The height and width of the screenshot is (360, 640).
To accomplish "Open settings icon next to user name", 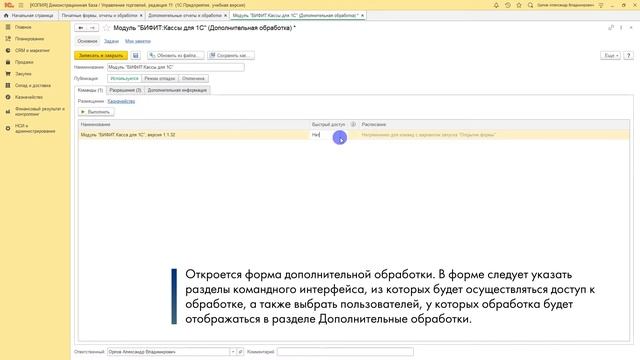I will pos(601,5).
